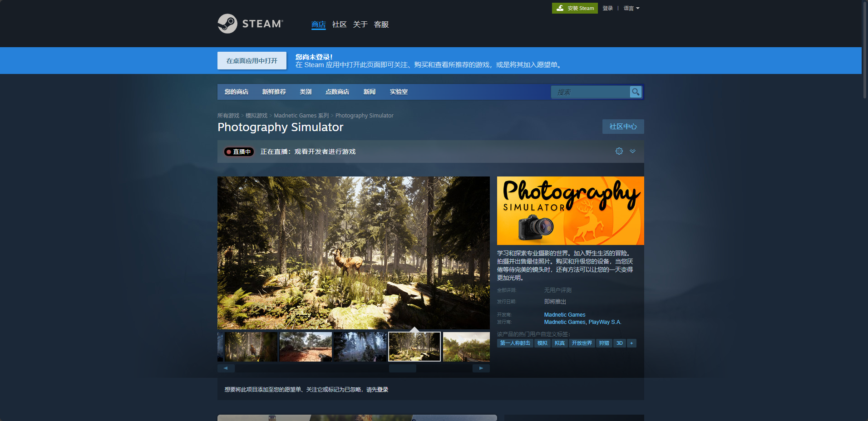Click the 无用户评测 review text
The width and height of the screenshot is (868, 421).
pyautogui.click(x=558, y=290)
